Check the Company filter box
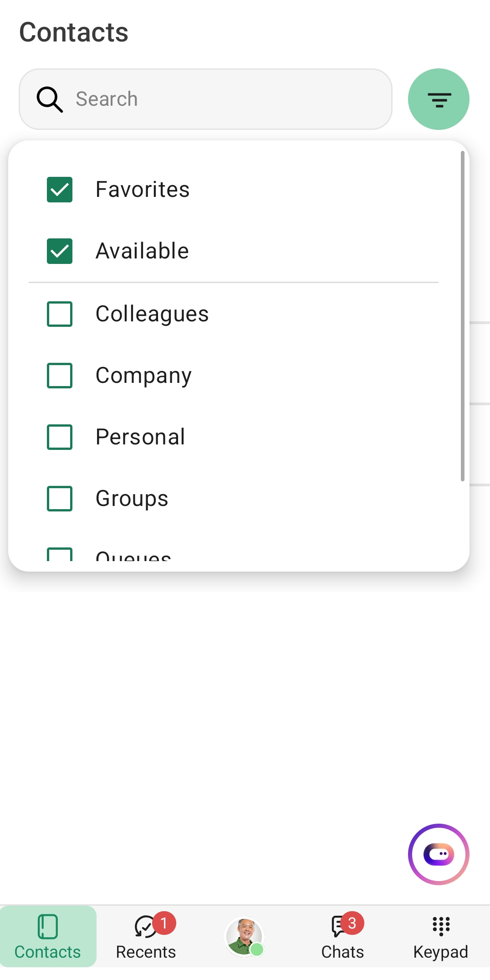This screenshot has width=490, height=980. tap(60, 376)
